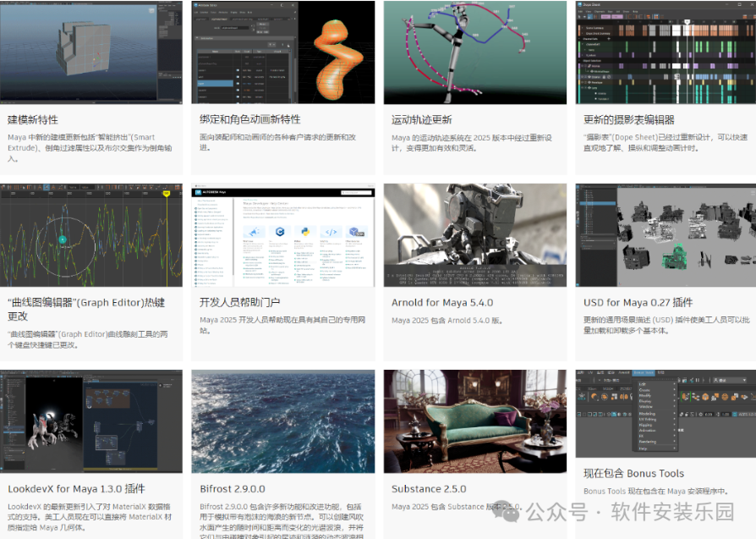756x539 pixels.
Task: Click the C++ icon in developer portal thumbnail
Action: [x=278, y=231]
